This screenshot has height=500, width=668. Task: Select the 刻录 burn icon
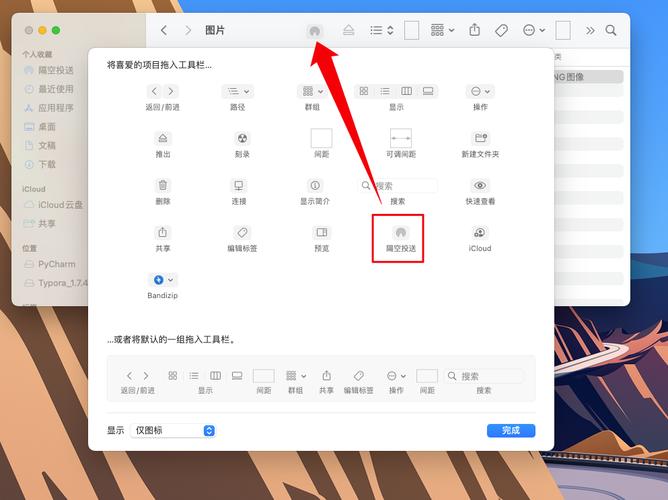(240, 138)
